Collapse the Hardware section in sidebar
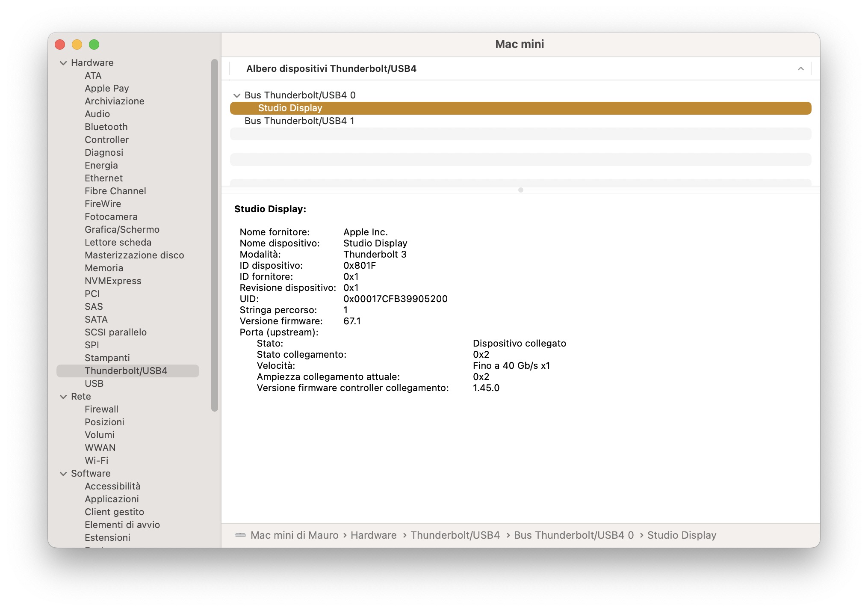The height and width of the screenshot is (611, 868). tap(63, 63)
